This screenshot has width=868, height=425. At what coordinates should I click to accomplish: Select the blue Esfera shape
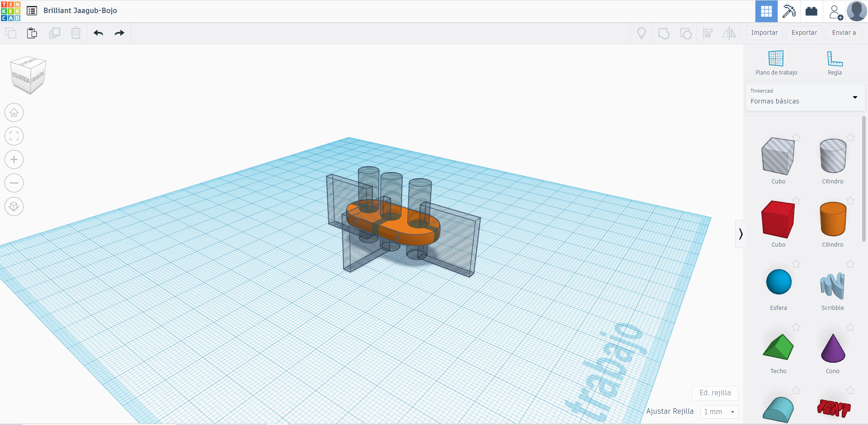(x=778, y=282)
